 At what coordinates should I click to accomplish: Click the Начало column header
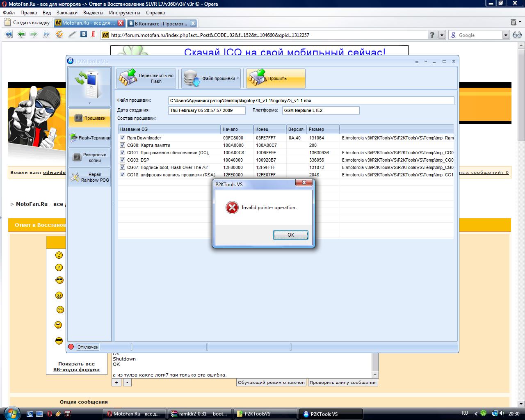pos(237,129)
